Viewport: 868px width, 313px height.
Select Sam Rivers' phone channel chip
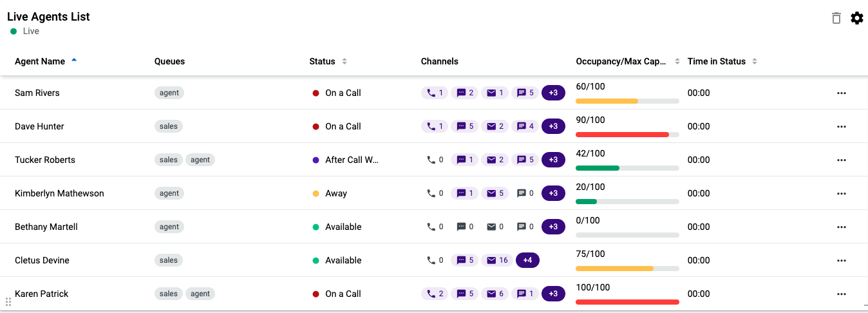pyautogui.click(x=435, y=93)
